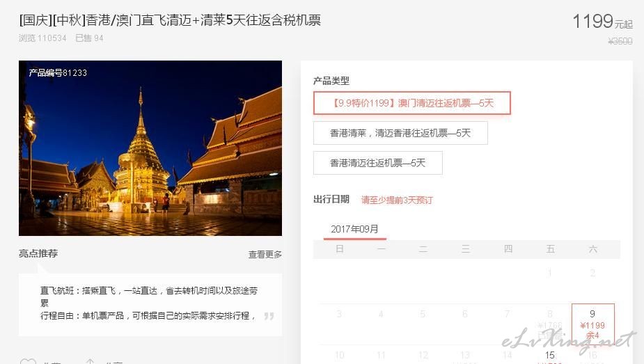Click the 直飞航班 highlight description line
Viewport: 644px width, 364px height.
(149, 296)
